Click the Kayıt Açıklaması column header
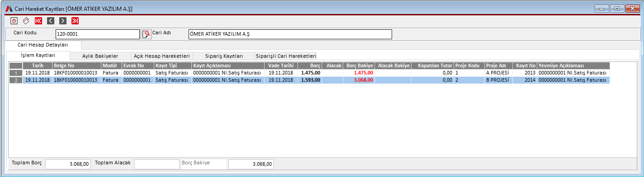The image size is (644, 177). click(227, 65)
